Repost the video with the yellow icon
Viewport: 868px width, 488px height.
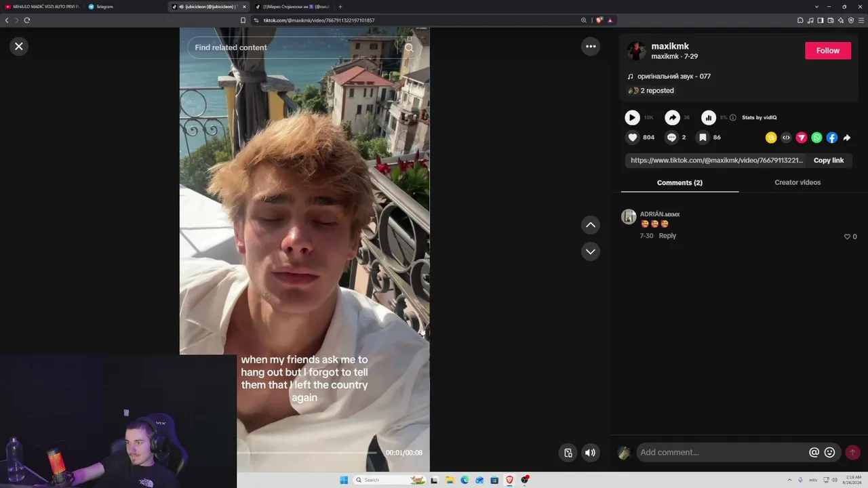point(771,138)
